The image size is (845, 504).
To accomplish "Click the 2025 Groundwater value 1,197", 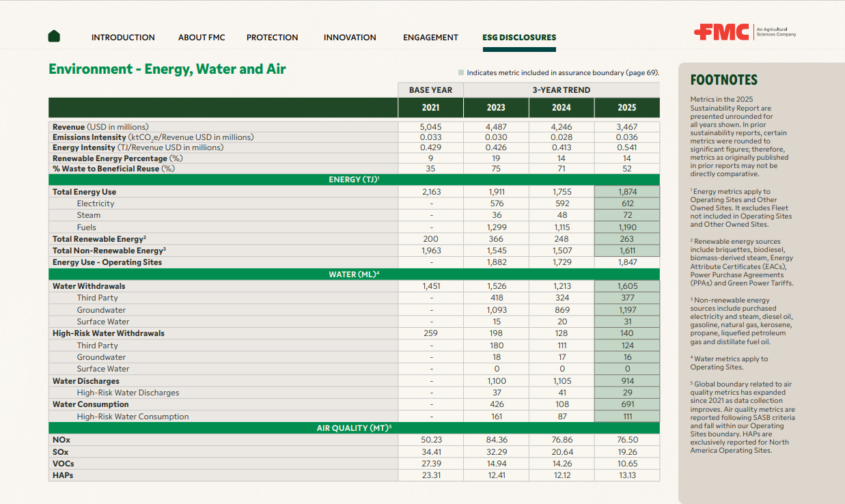I will point(627,310).
